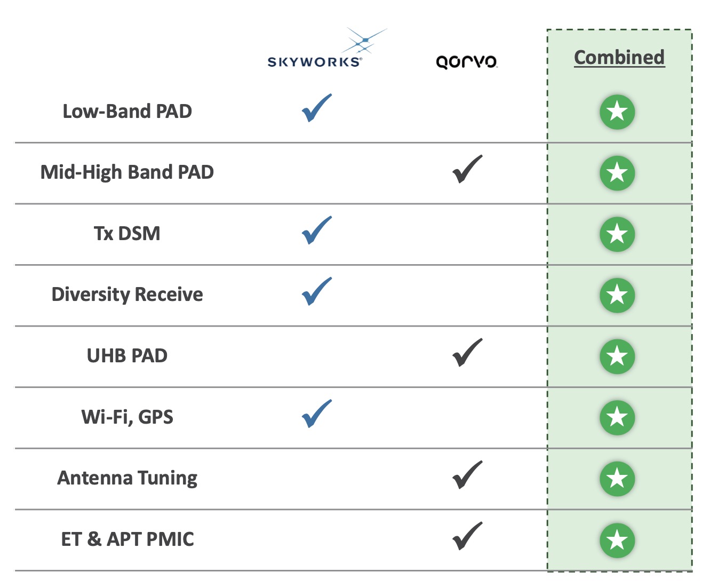
Task: Click the blue checkmark for Low-Band PAD
Action: 316,108
